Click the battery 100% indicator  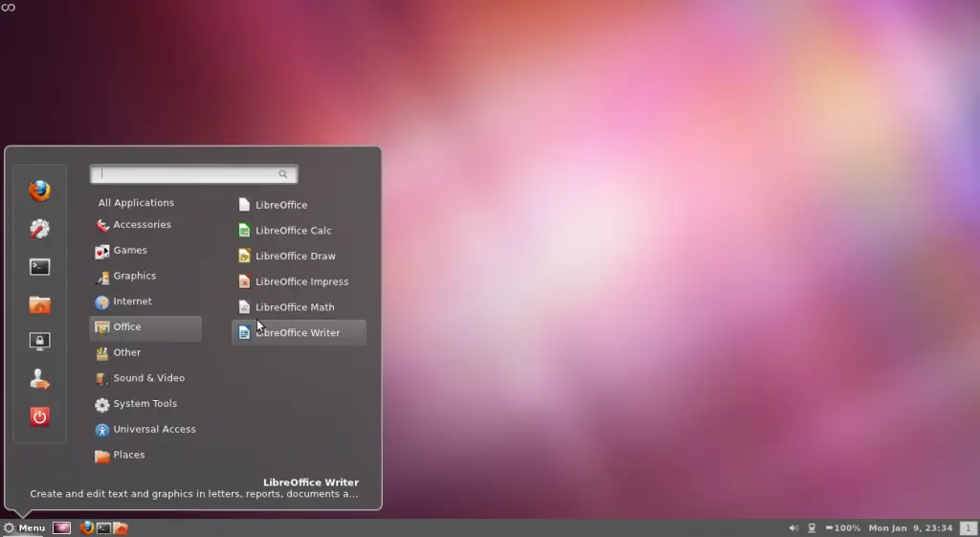842,528
